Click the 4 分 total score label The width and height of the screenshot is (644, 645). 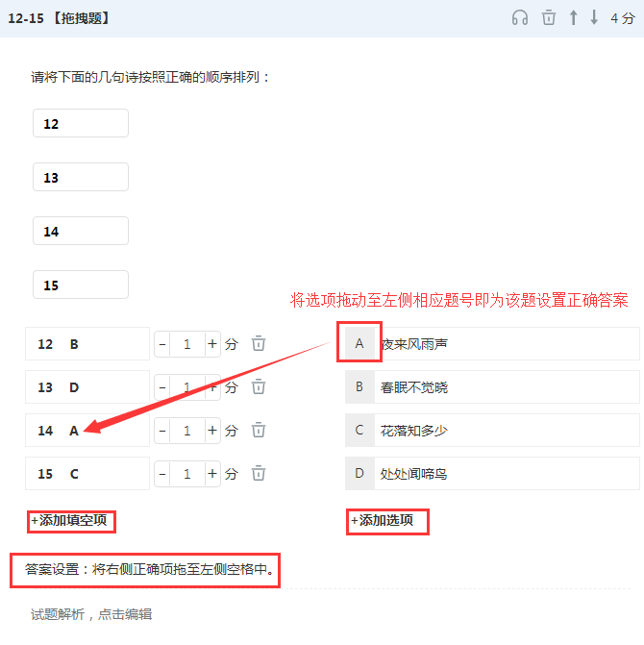623,18
